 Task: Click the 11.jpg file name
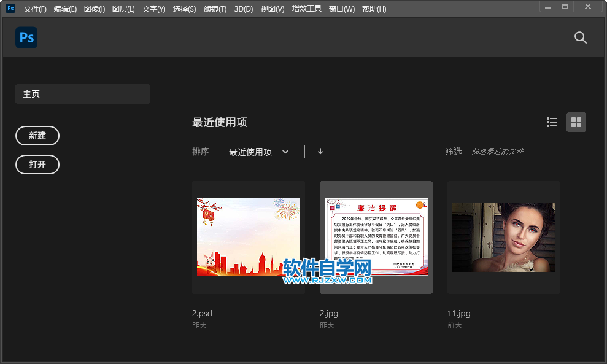459,313
